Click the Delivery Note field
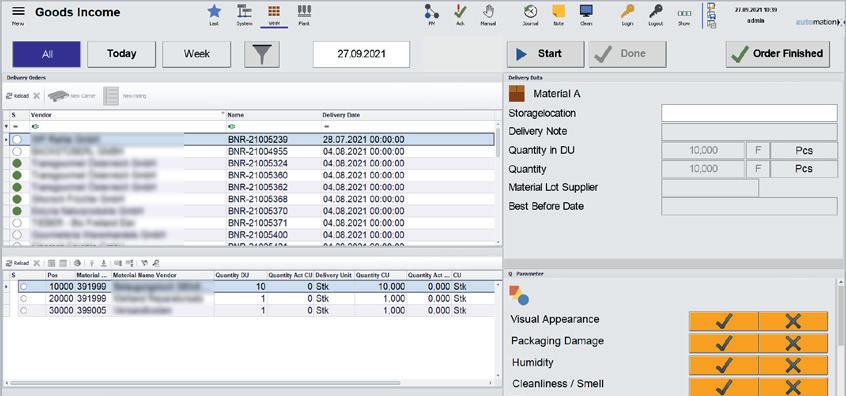 tap(749, 132)
